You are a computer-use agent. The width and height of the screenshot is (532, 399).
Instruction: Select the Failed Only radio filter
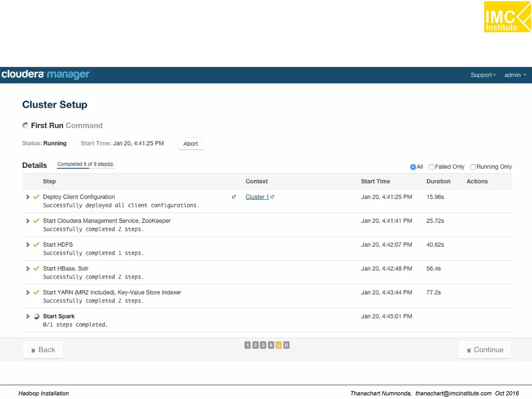[431, 167]
